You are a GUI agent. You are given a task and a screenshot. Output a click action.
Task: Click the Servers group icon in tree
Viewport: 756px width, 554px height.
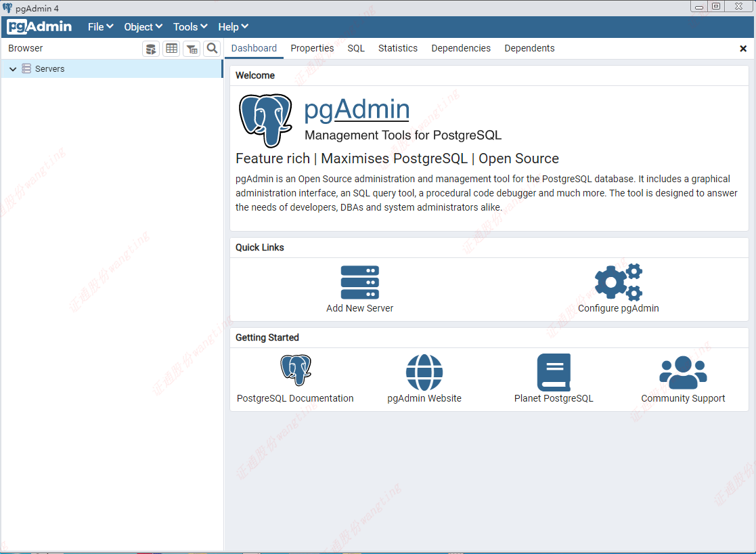click(x=26, y=68)
